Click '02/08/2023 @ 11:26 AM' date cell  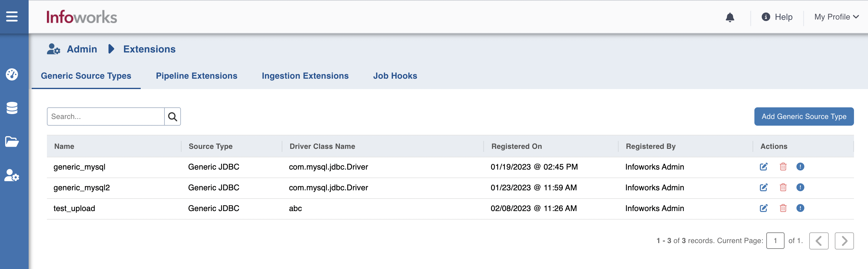pos(533,208)
